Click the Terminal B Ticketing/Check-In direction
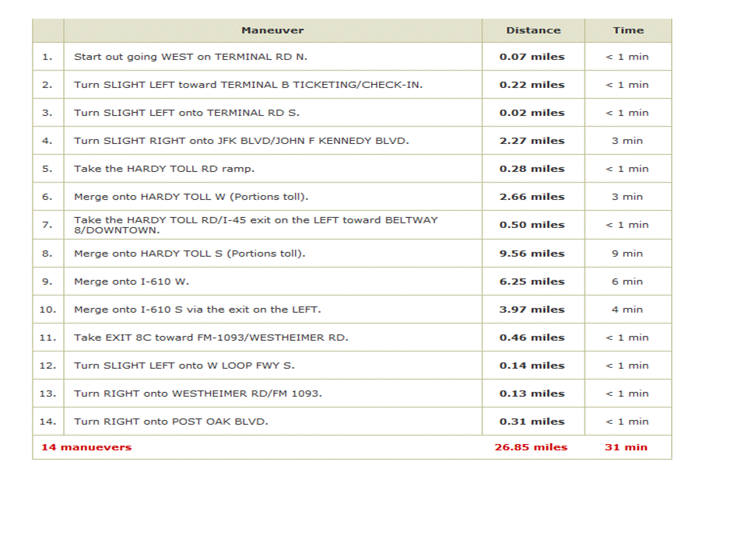 pos(248,85)
